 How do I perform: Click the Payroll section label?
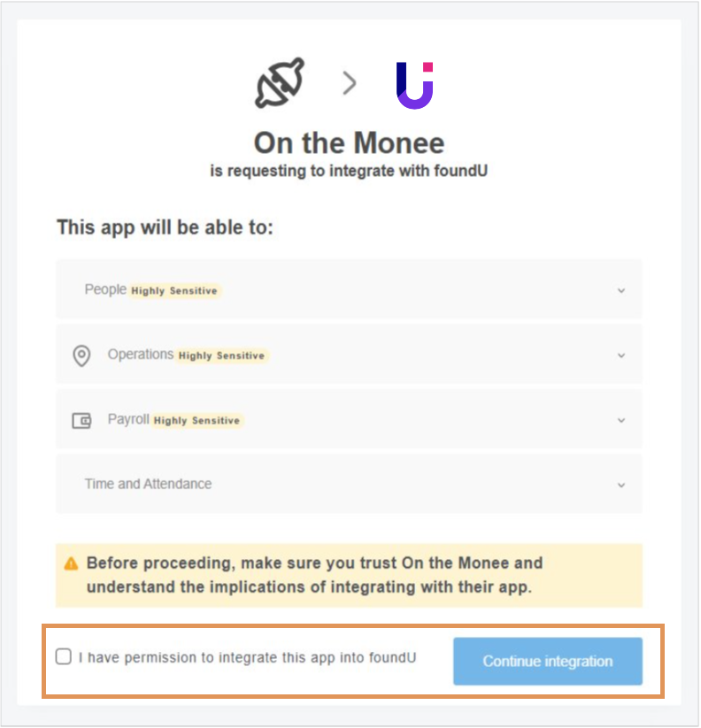pos(128,419)
